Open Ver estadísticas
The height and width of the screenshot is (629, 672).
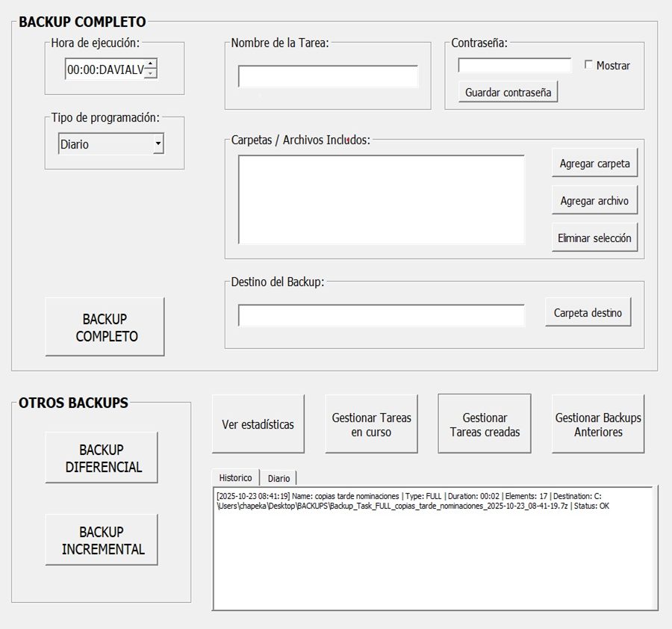258,424
